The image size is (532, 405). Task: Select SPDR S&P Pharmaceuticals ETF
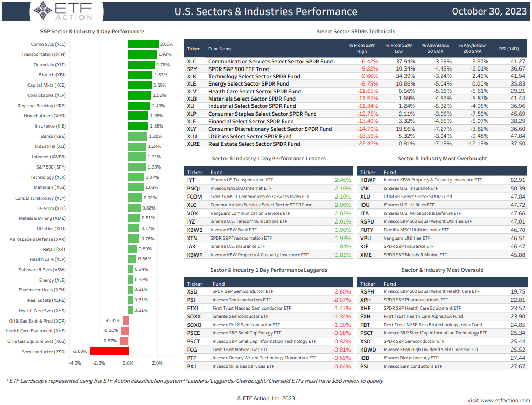coord(416,300)
